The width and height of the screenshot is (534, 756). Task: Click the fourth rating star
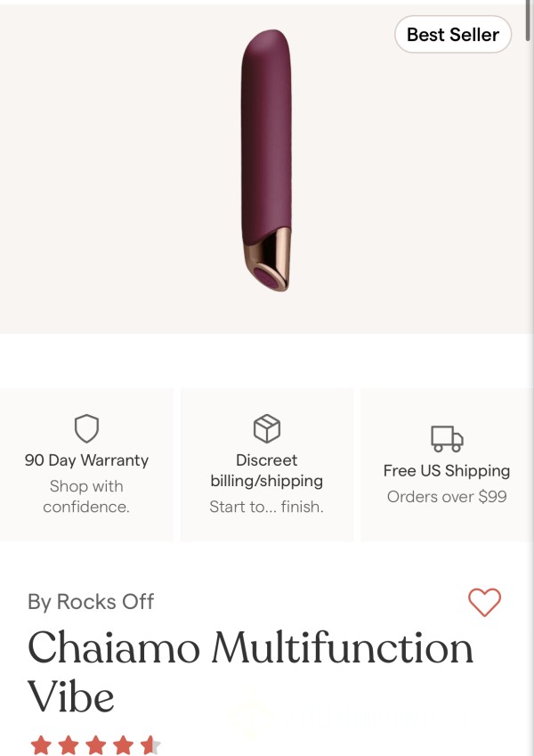124,745
